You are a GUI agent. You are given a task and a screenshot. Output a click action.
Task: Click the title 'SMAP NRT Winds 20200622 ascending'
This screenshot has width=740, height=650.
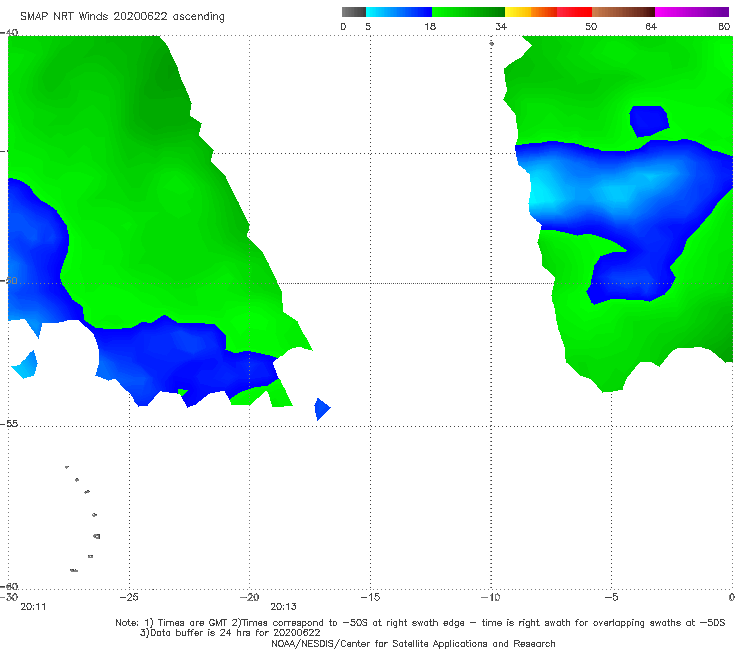pyautogui.click(x=122, y=16)
